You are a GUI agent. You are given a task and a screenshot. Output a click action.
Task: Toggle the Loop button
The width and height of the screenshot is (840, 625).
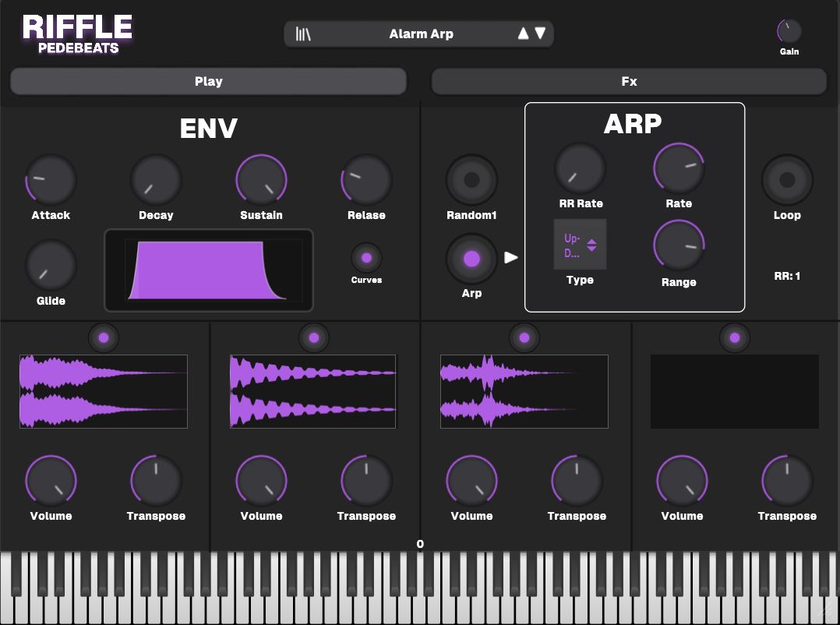[787, 180]
